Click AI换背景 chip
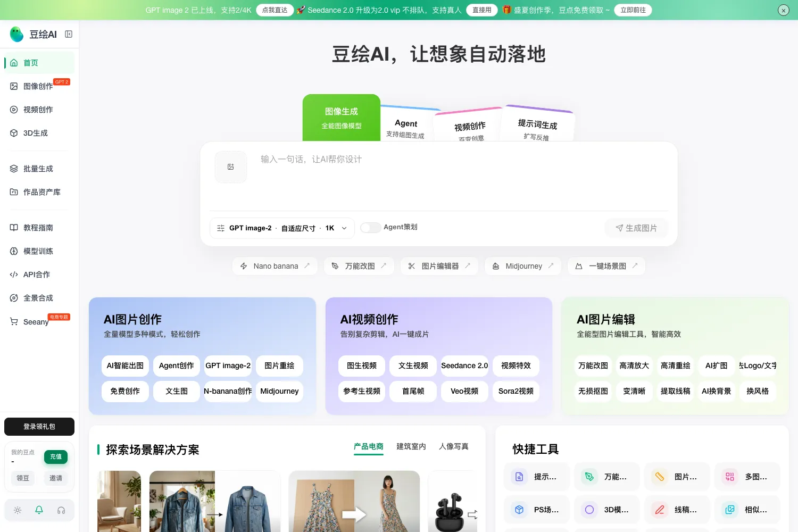The height and width of the screenshot is (532, 798). (x=716, y=391)
